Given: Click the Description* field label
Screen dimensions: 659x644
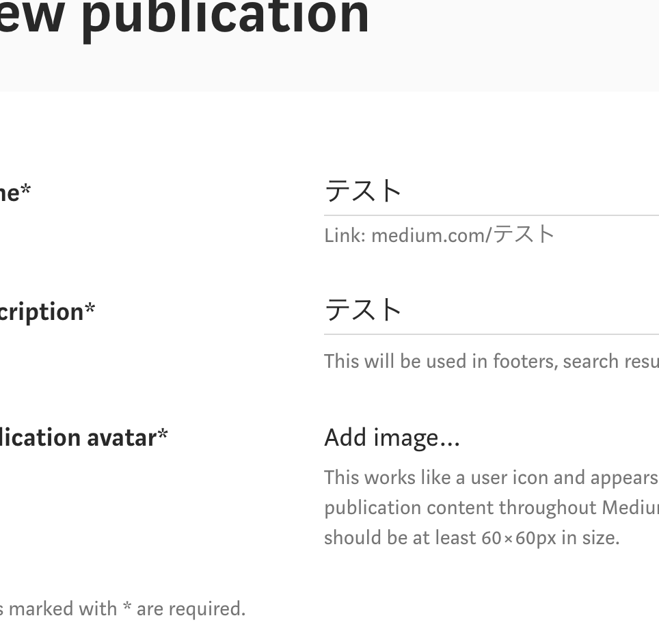Looking at the screenshot, I should pyautogui.click(x=47, y=312).
